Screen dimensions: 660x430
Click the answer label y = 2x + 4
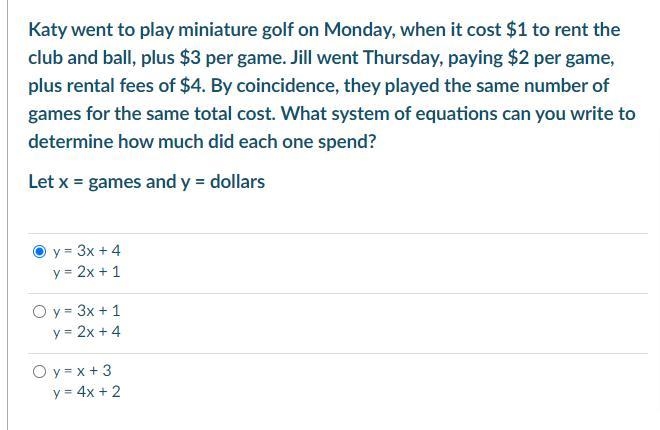(x=87, y=332)
